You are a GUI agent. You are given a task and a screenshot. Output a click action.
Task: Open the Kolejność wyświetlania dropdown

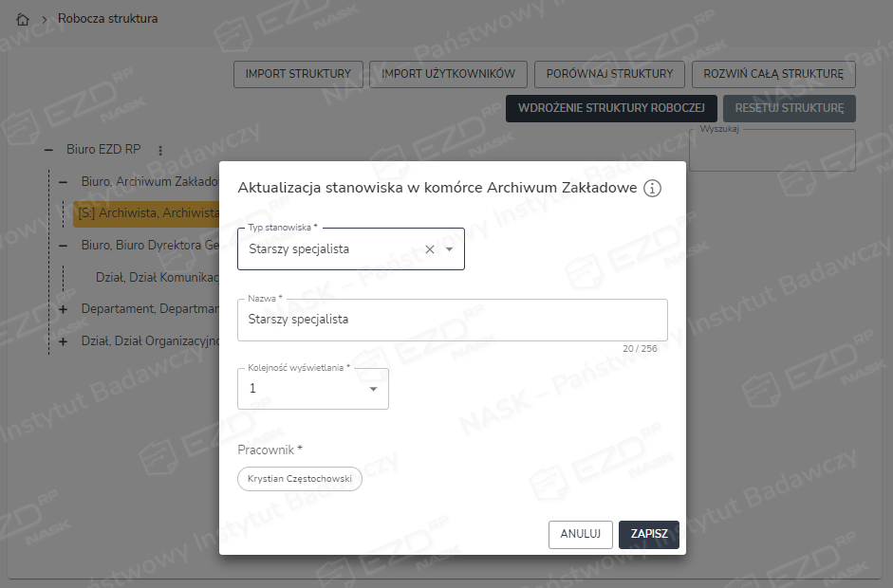(373, 389)
